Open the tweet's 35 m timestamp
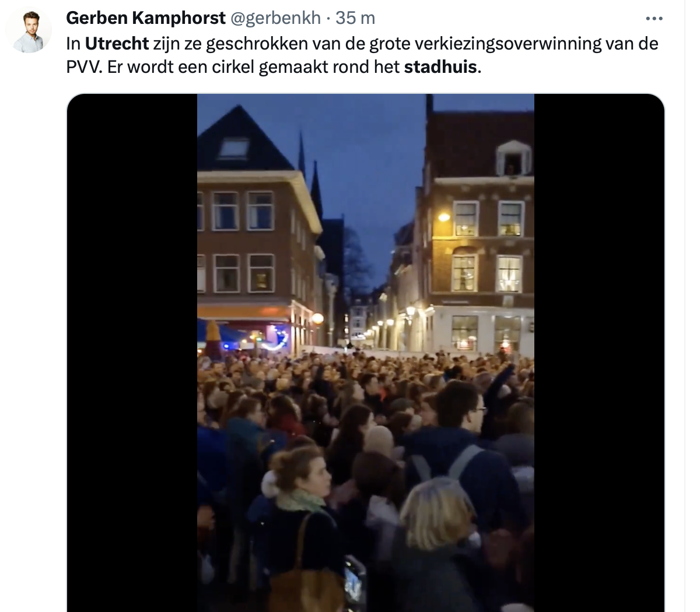 coord(355,18)
